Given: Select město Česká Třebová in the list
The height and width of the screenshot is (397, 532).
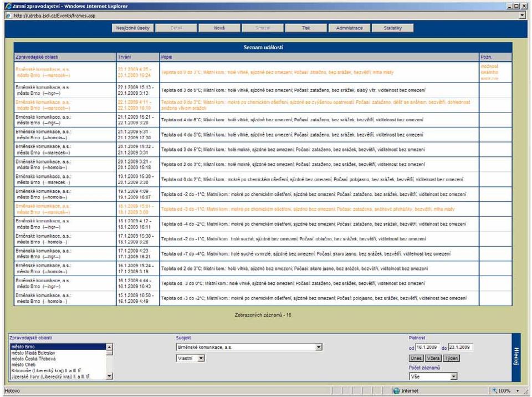Looking at the screenshot, I should [58, 359].
